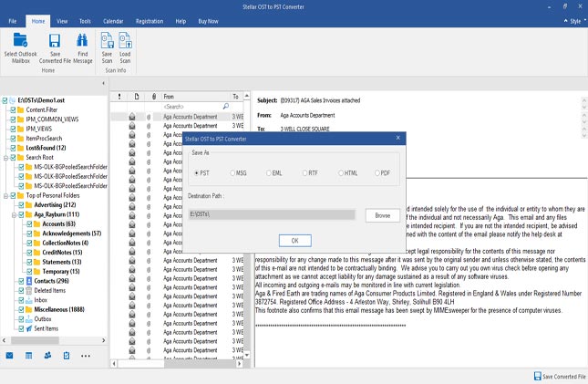Click the To column header

tap(236, 97)
